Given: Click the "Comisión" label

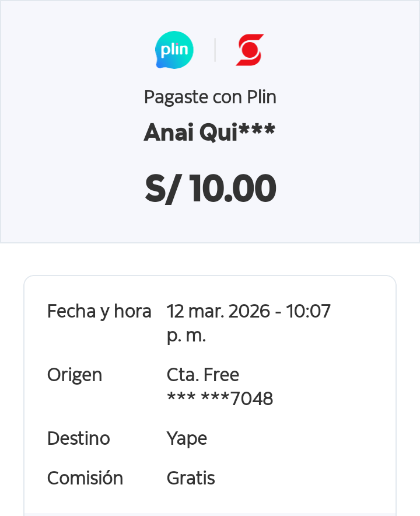Looking at the screenshot, I should tap(85, 478).
